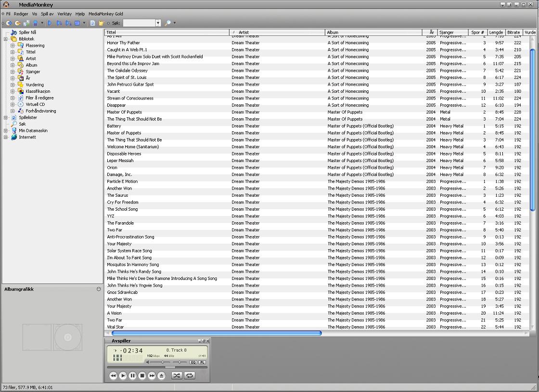
Task: Toggle time display mode on -02:34
Action: coord(131,351)
